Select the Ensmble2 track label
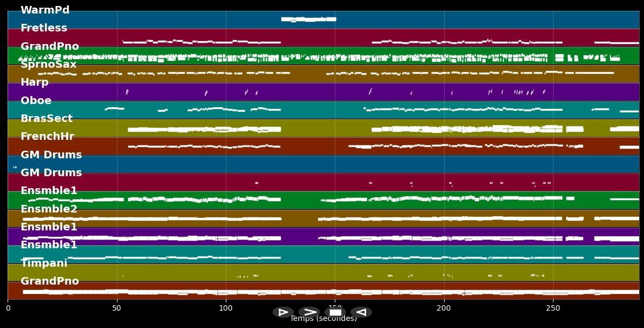This screenshot has width=644, height=328. [x=49, y=209]
